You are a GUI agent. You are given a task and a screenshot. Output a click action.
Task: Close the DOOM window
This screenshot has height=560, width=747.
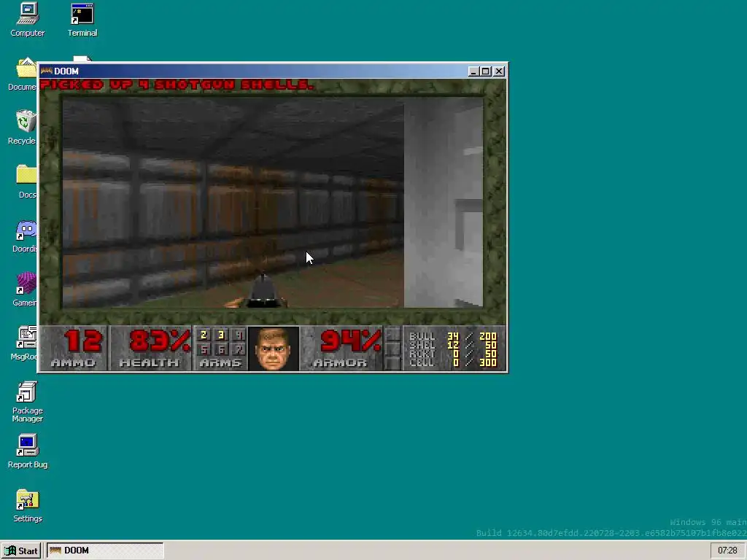point(499,71)
